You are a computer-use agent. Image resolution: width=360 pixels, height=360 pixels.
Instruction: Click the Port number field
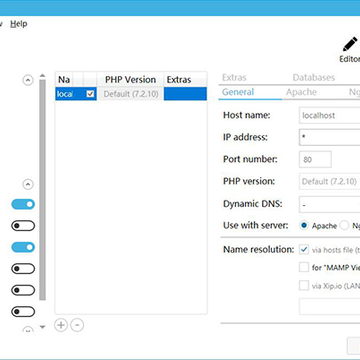[315, 159]
